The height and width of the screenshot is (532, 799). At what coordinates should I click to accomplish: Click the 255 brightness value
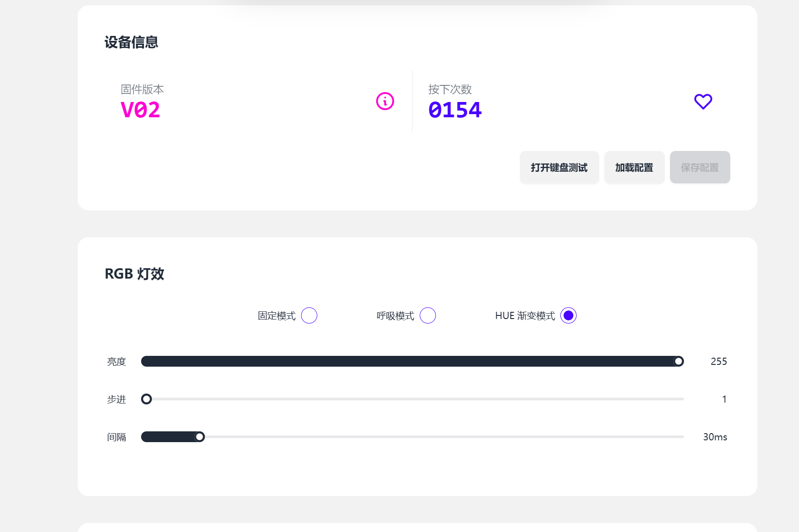click(x=719, y=361)
